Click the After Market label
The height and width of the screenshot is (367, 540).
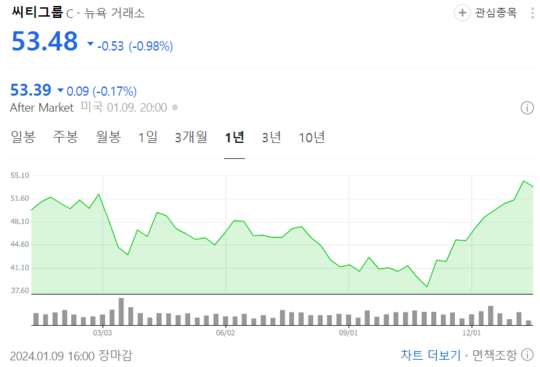pos(42,108)
